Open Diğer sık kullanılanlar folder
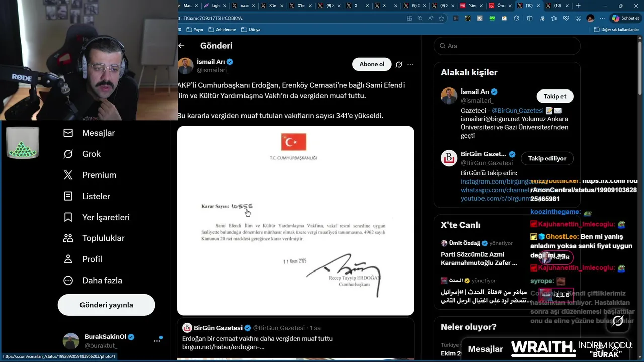This screenshot has width=644, height=362. 616,30
